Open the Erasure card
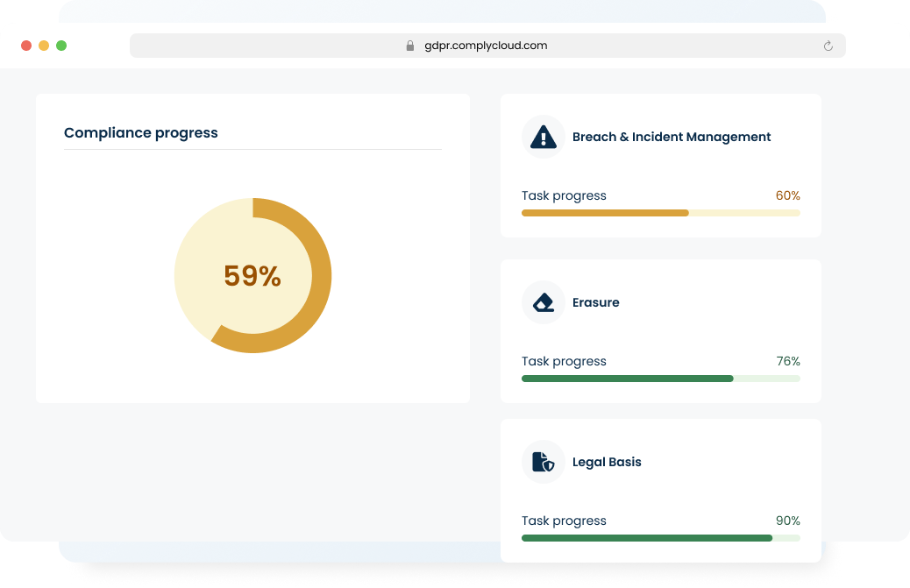Viewport: 910px width, 588px height. (x=660, y=330)
